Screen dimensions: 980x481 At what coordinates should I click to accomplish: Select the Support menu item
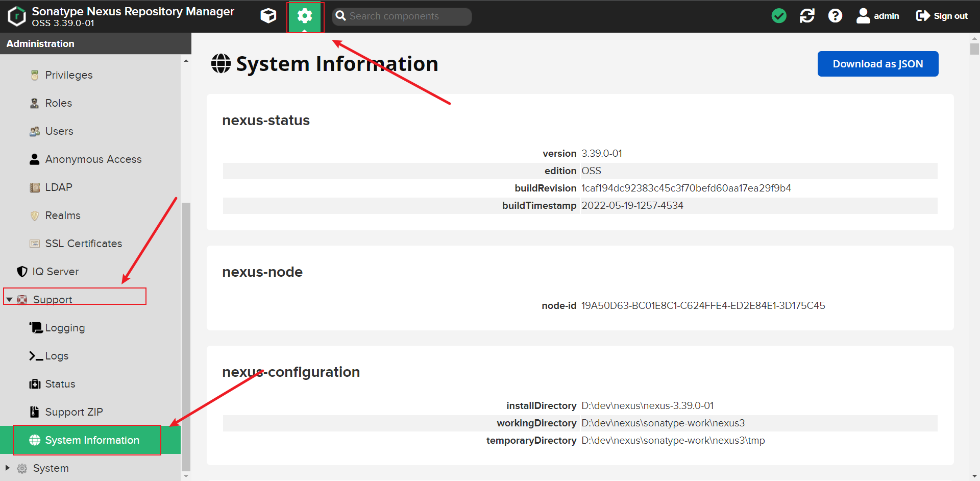point(53,300)
